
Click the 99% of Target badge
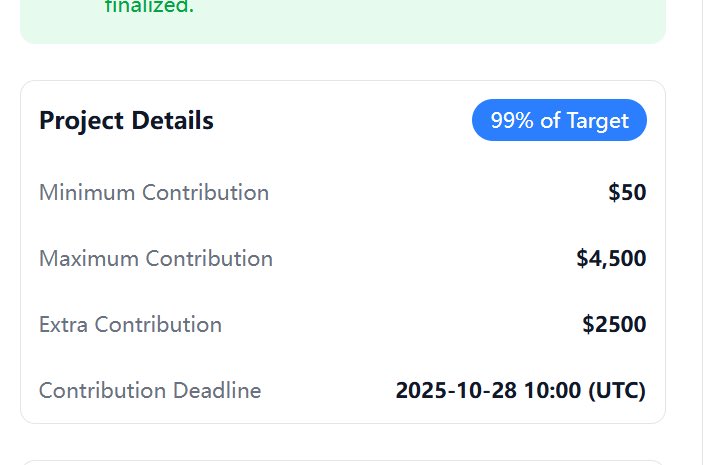coord(559,121)
